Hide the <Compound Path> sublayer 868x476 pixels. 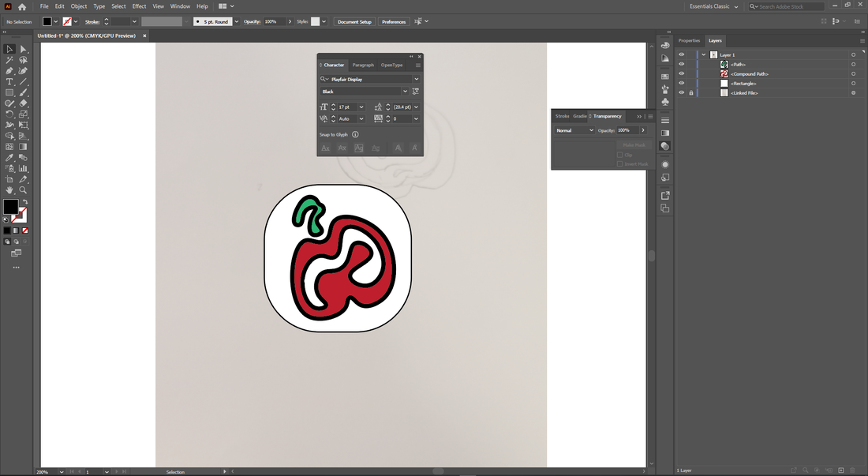[682, 73]
